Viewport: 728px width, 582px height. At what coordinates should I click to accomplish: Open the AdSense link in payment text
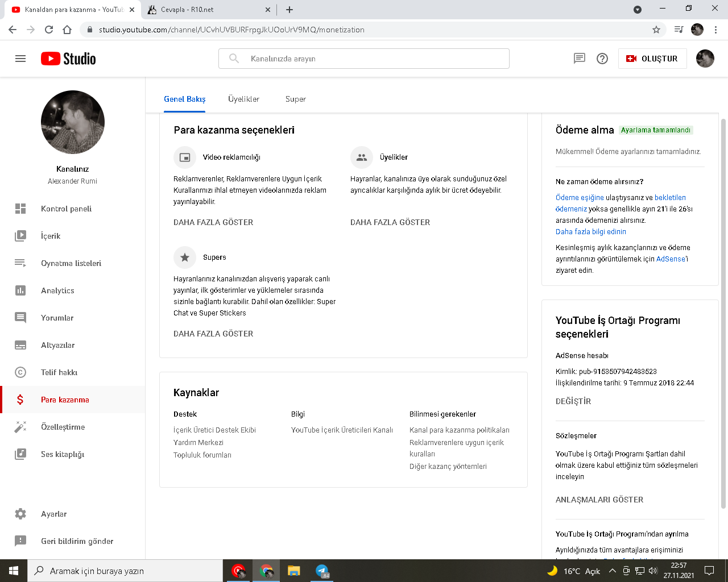point(671,259)
